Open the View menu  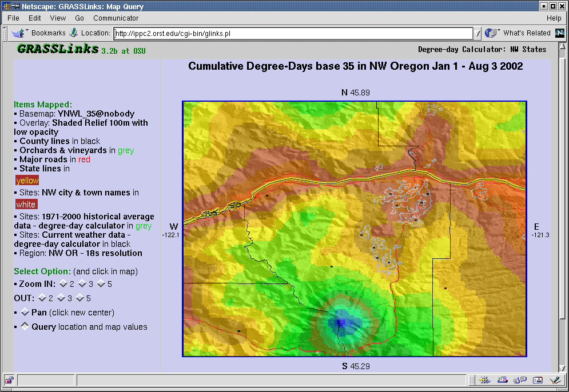(58, 18)
